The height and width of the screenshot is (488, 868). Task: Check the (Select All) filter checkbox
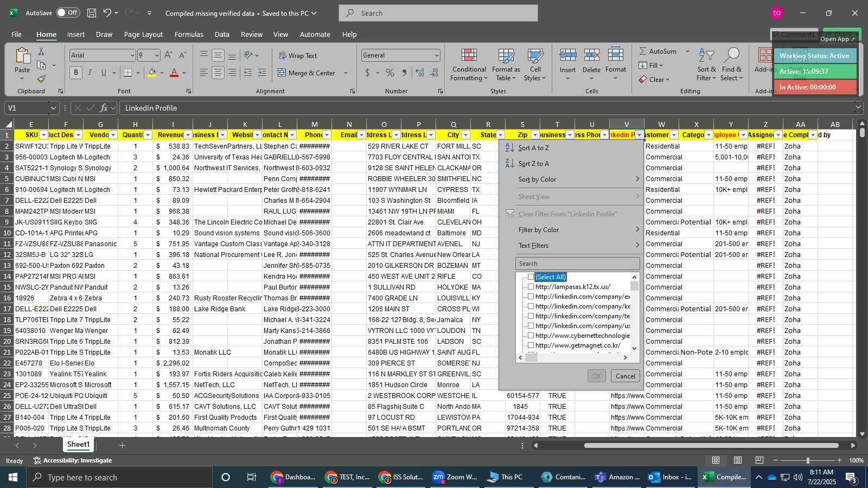coord(531,277)
